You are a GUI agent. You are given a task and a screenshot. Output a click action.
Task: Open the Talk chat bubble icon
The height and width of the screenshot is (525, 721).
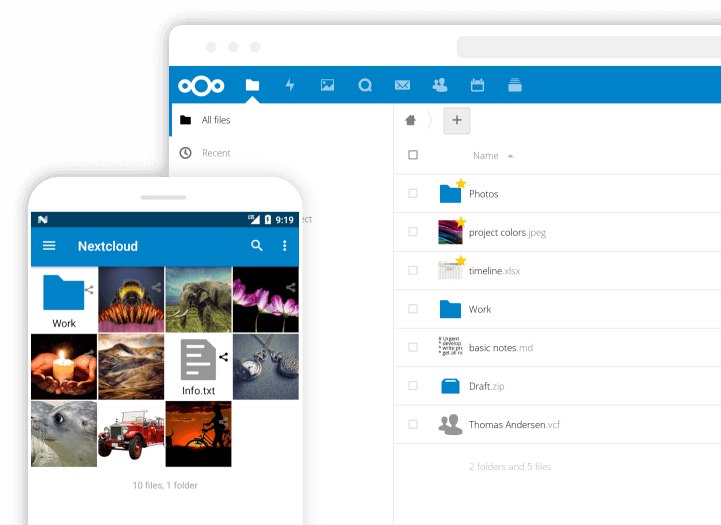(x=365, y=85)
